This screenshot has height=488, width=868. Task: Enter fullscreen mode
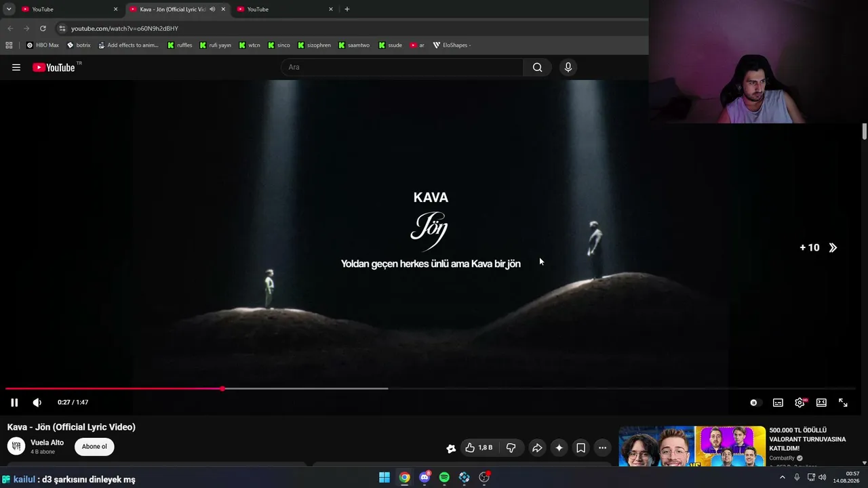pyautogui.click(x=843, y=403)
